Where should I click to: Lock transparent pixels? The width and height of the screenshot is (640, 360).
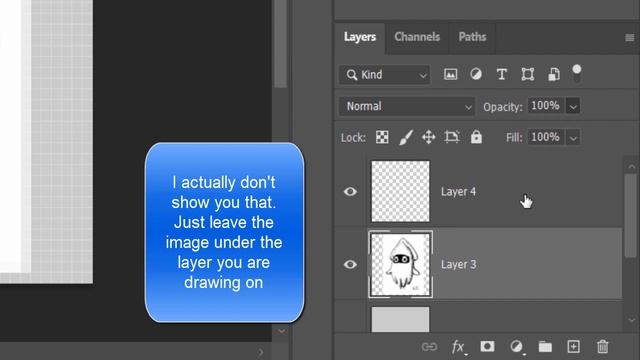click(382, 137)
